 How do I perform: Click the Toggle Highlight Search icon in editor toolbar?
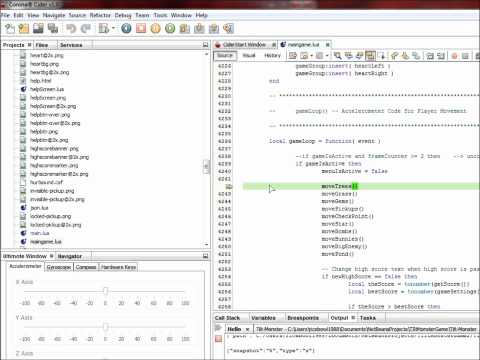point(370,55)
